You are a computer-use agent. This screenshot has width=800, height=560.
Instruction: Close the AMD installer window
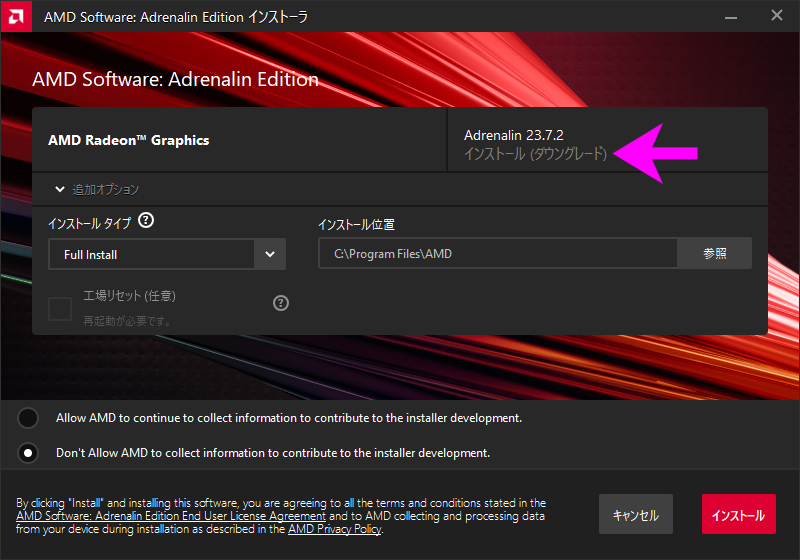tap(777, 16)
